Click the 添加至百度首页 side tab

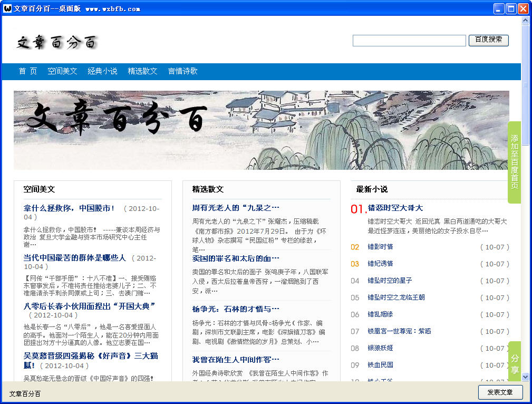pyautogui.click(x=515, y=162)
